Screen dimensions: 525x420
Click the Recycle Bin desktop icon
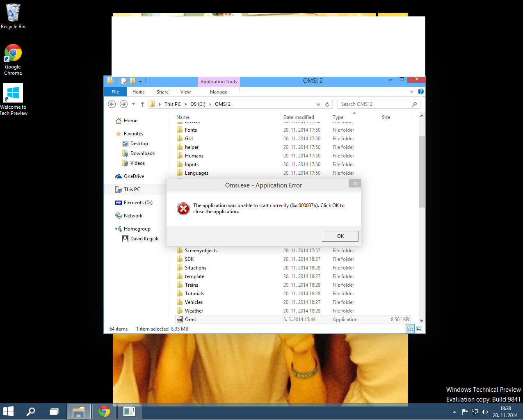[x=13, y=16]
